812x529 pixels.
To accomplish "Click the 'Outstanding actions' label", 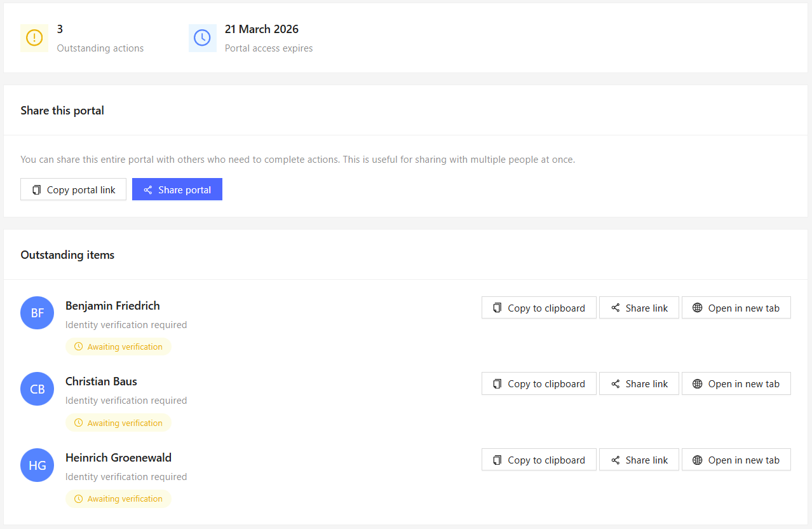I will click(x=100, y=48).
